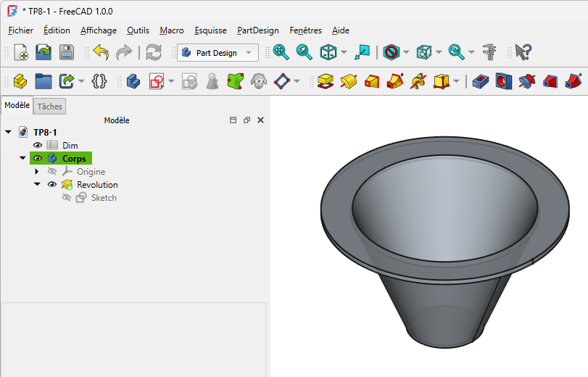The width and height of the screenshot is (588, 377).
Task: Show the Sketch using its eye icon
Action: click(67, 198)
